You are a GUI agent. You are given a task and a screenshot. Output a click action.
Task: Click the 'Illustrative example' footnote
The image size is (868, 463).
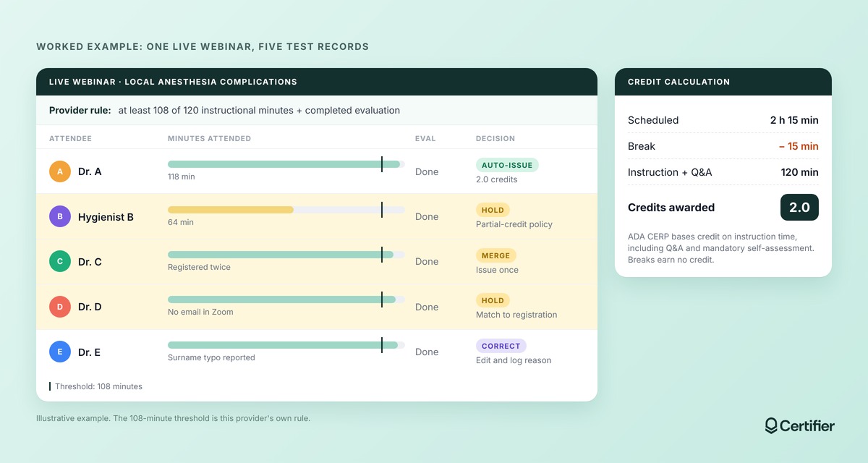tap(173, 418)
